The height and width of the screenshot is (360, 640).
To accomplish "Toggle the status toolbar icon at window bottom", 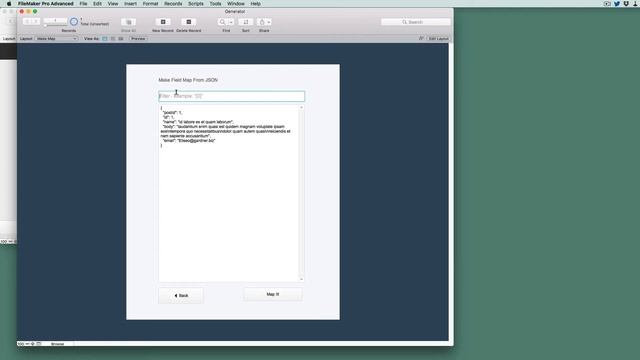I will pos(39,344).
